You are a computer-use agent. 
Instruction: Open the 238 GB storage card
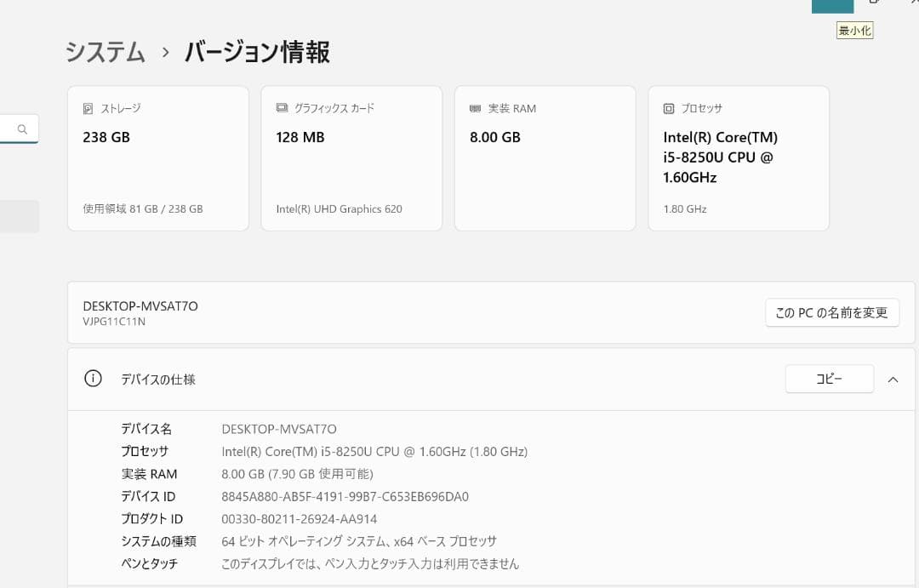coord(157,158)
